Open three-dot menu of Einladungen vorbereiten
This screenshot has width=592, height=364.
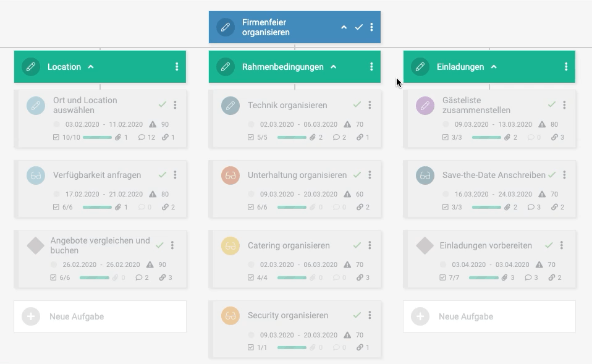pyautogui.click(x=562, y=245)
